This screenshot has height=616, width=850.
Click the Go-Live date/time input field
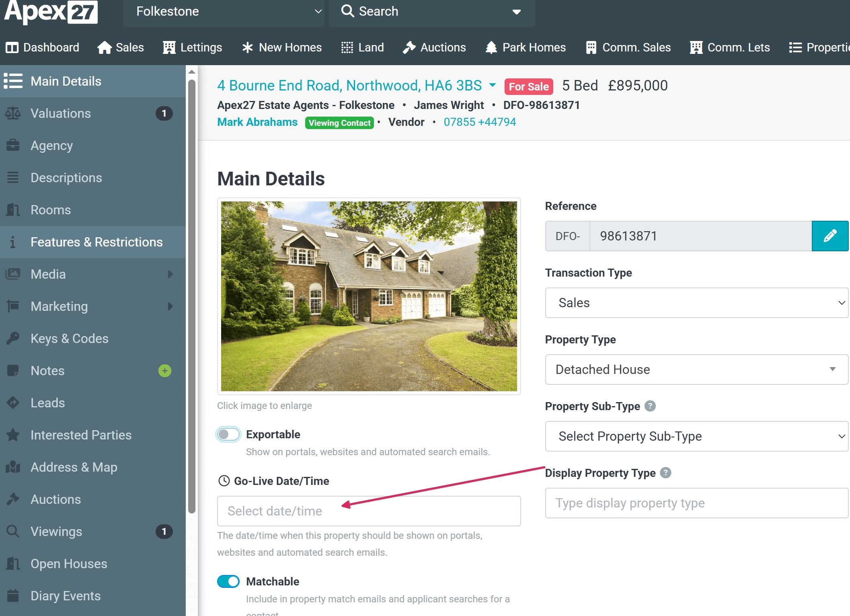coord(369,511)
